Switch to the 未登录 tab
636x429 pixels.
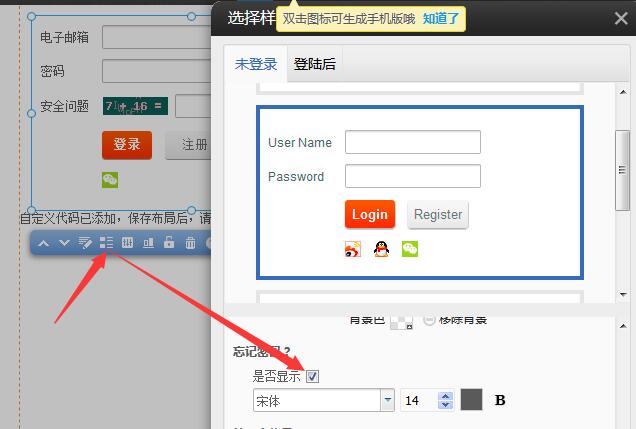[255, 64]
